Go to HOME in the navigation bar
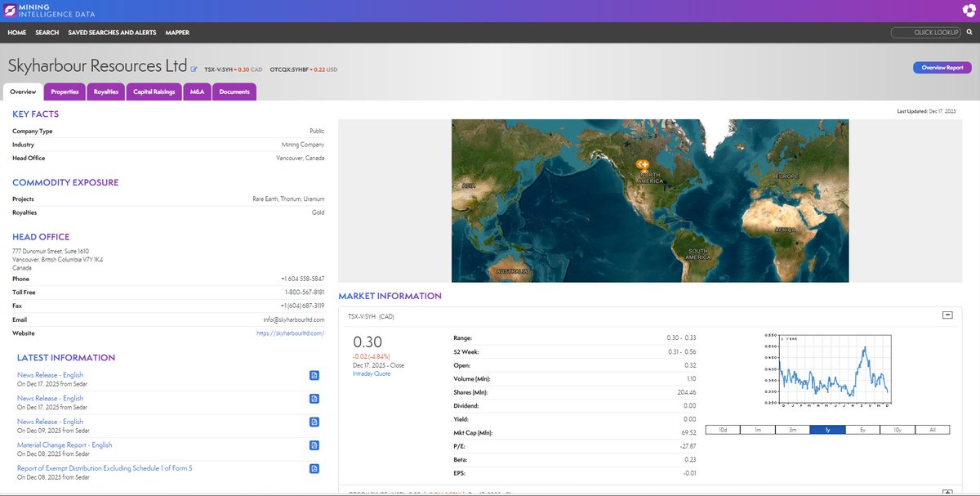 [x=17, y=33]
